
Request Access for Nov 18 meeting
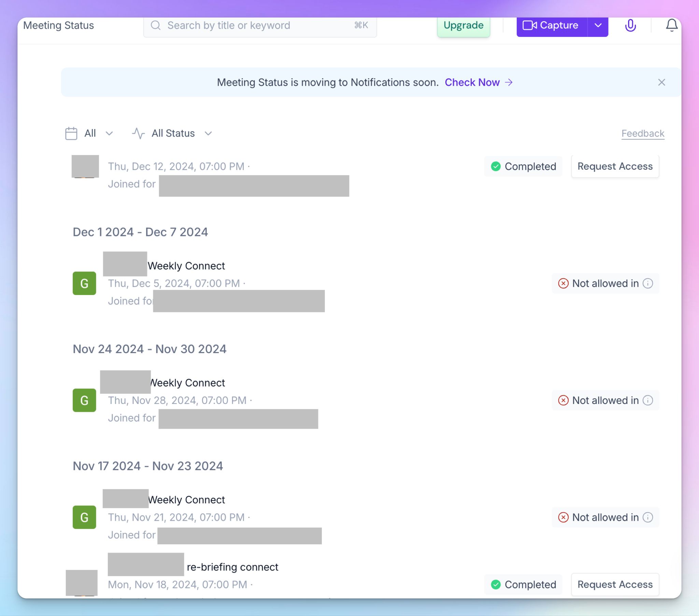click(x=615, y=585)
